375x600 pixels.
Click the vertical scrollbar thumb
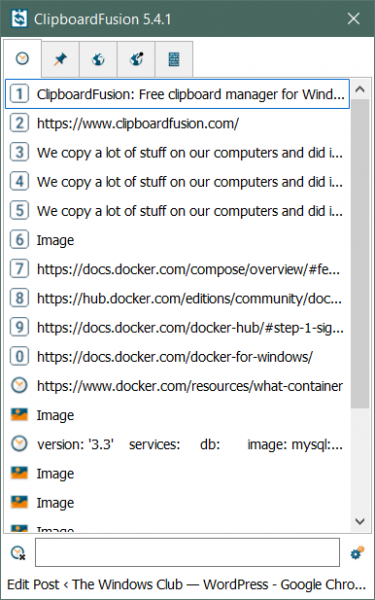pos(360,253)
